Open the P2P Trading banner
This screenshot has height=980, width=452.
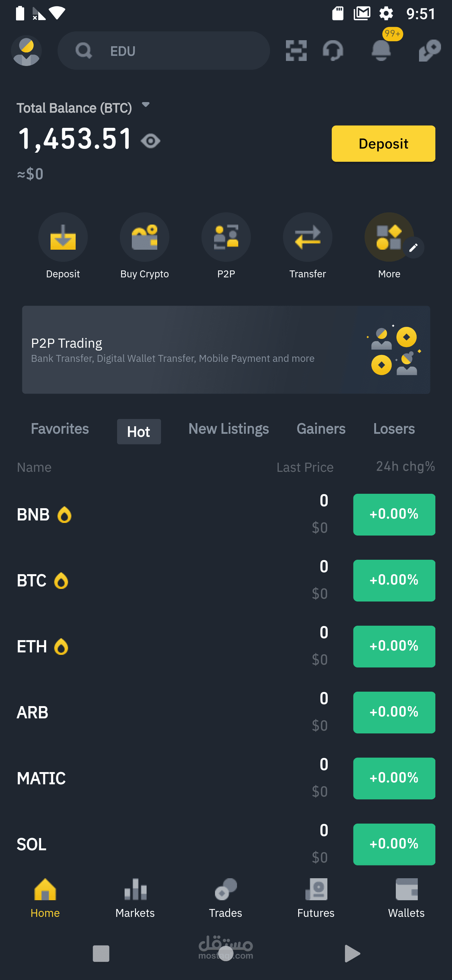point(226,350)
